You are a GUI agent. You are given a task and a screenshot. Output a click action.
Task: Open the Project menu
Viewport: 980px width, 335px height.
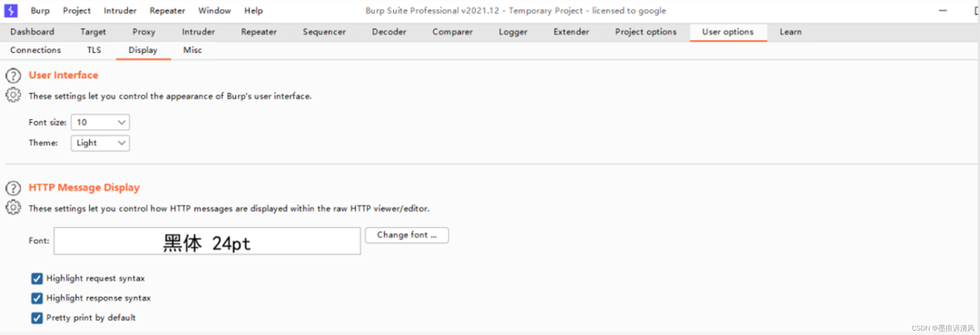(x=77, y=11)
